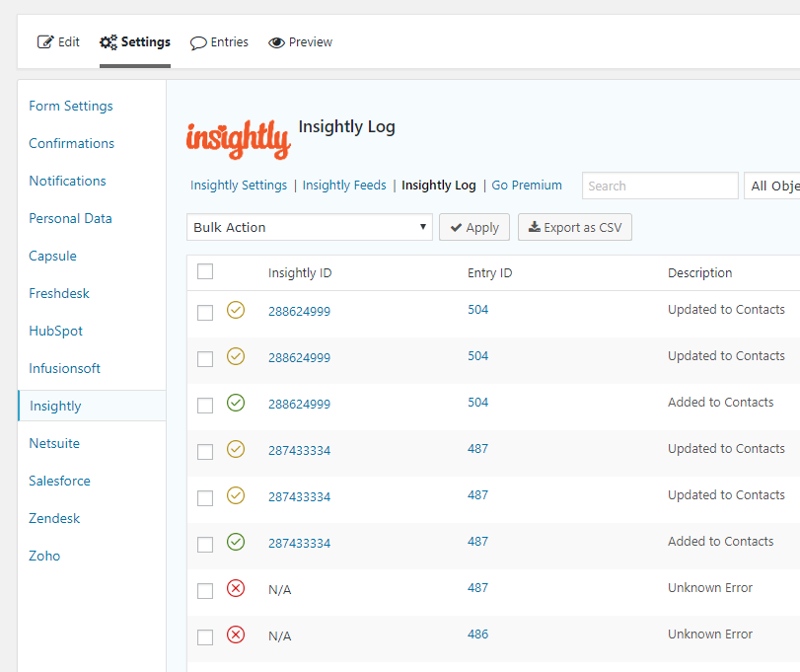Open Entry ID 486 link
Screen dimensions: 800x672
478,635
